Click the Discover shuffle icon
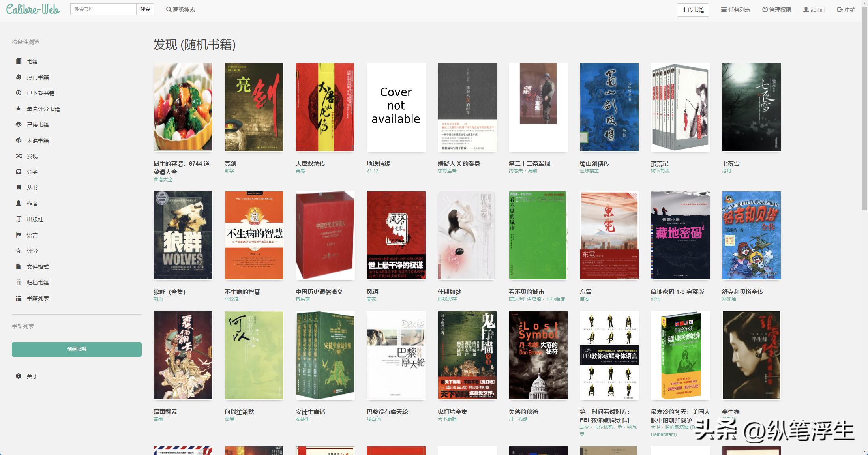This screenshot has width=868, height=455. (19, 156)
